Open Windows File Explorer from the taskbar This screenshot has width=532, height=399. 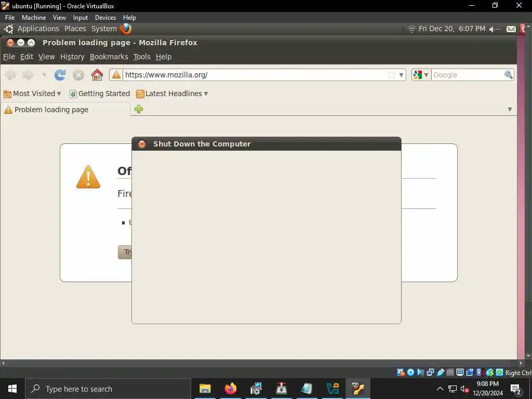205,389
